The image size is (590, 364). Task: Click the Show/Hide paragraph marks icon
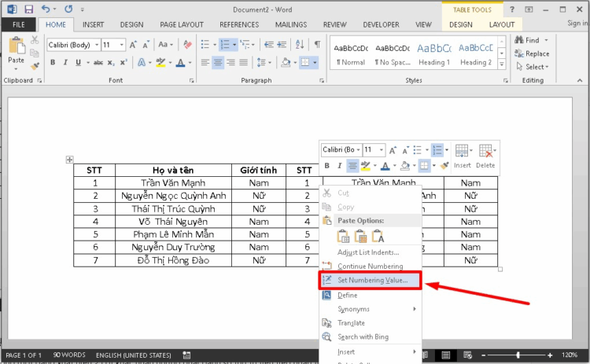(x=317, y=45)
